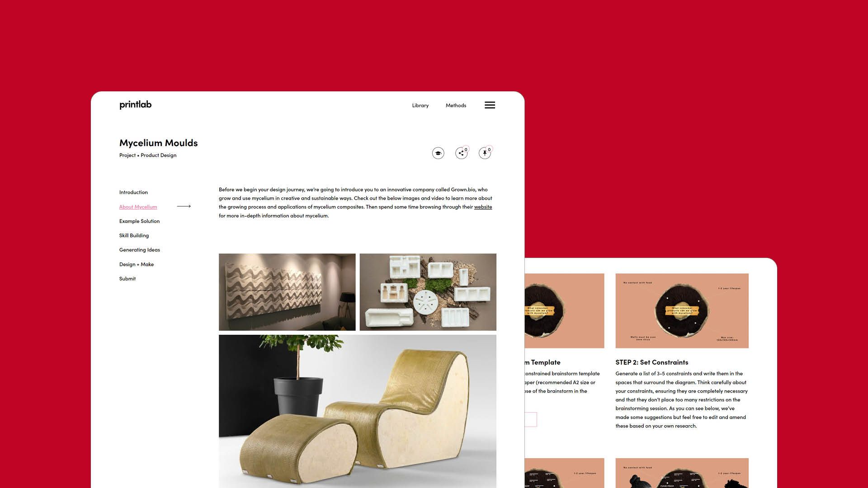Click the educator hat badge icon
Screen dimensions: 868x488
438,153
